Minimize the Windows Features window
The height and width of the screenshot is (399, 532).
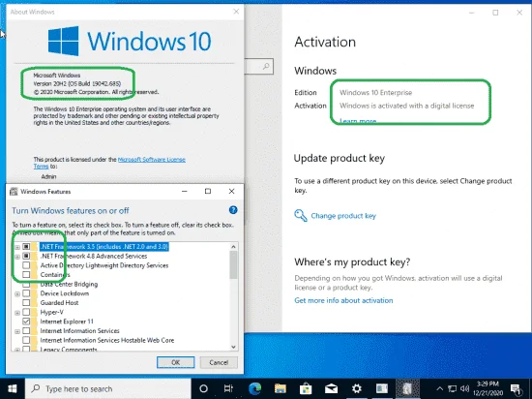pyautogui.click(x=184, y=191)
